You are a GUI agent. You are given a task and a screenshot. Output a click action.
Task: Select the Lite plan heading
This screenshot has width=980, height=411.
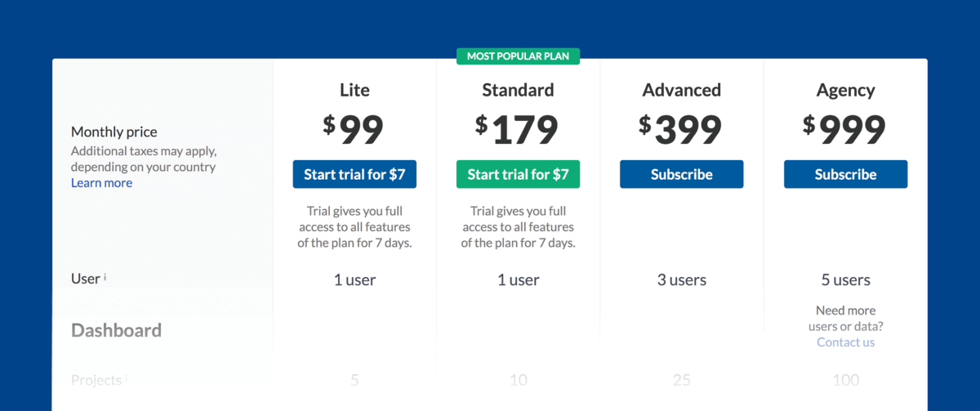pyautogui.click(x=354, y=90)
